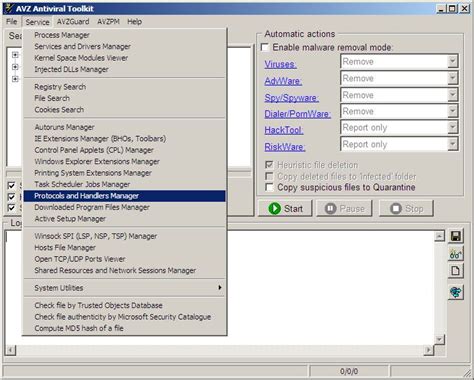Click the Viruses link
Screen dimensions: 474x380
click(280, 64)
